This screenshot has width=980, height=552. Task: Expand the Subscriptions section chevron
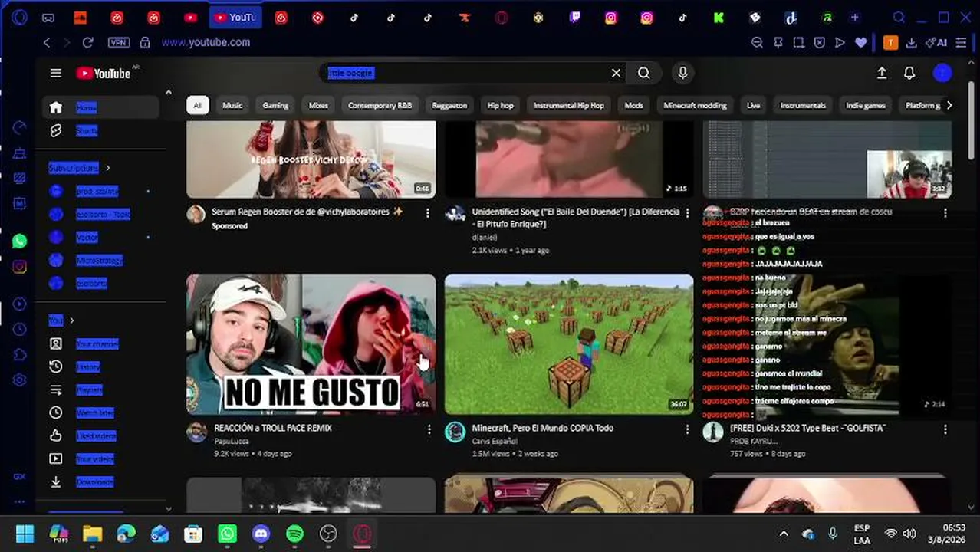click(107, 168)
